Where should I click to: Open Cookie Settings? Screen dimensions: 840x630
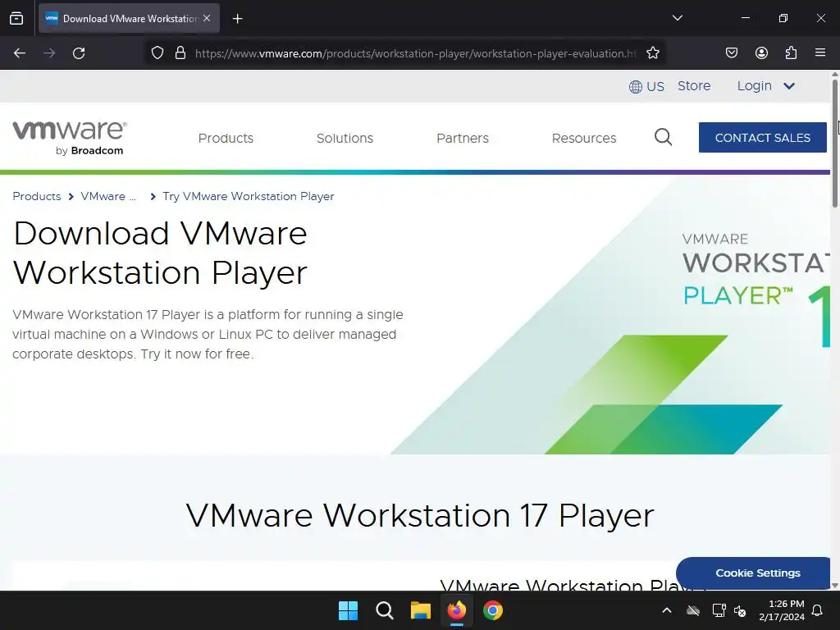[x=754, y=573]
